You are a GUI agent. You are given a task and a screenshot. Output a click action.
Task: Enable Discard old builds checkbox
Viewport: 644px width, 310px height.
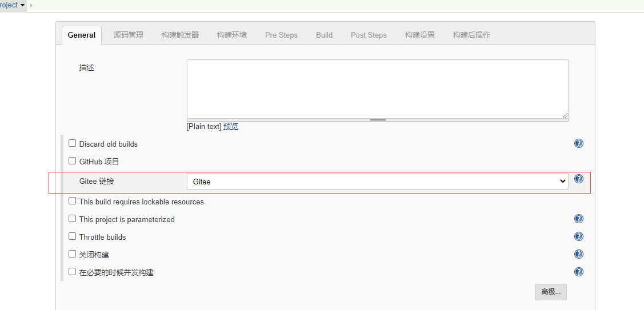click(x=72, y=143)
